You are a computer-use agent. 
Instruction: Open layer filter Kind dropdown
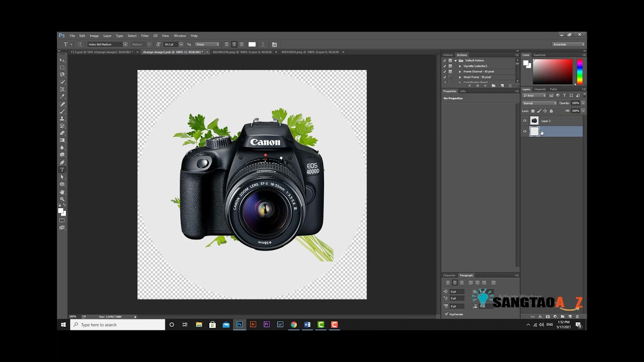(534, 96)
